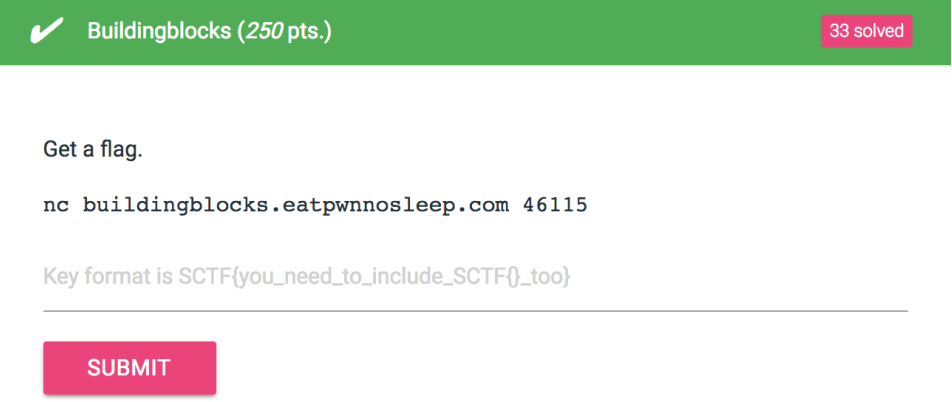Click the "pts.)" text in the header
Image resolution: width=952 pixels, height=402 pixels.
click(x=309, y=32)
